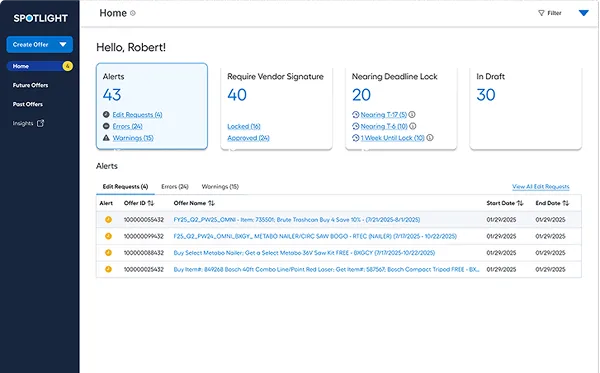Click the yellow Home notification badge
This screenshot has width=600, height=373.
67,66
